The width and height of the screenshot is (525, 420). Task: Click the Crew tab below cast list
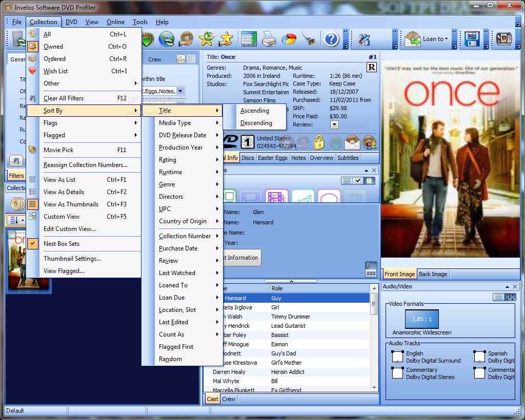229,399
